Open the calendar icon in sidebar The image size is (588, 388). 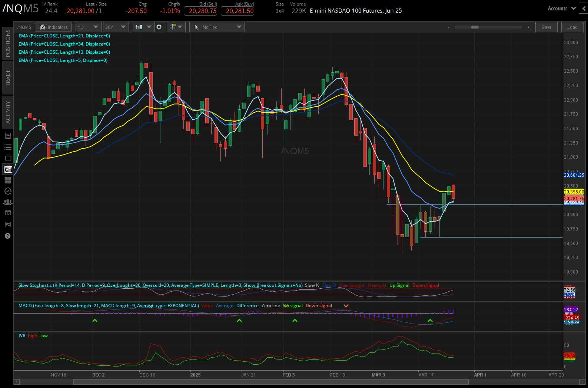pyautogui.click(x=8, y=213)
